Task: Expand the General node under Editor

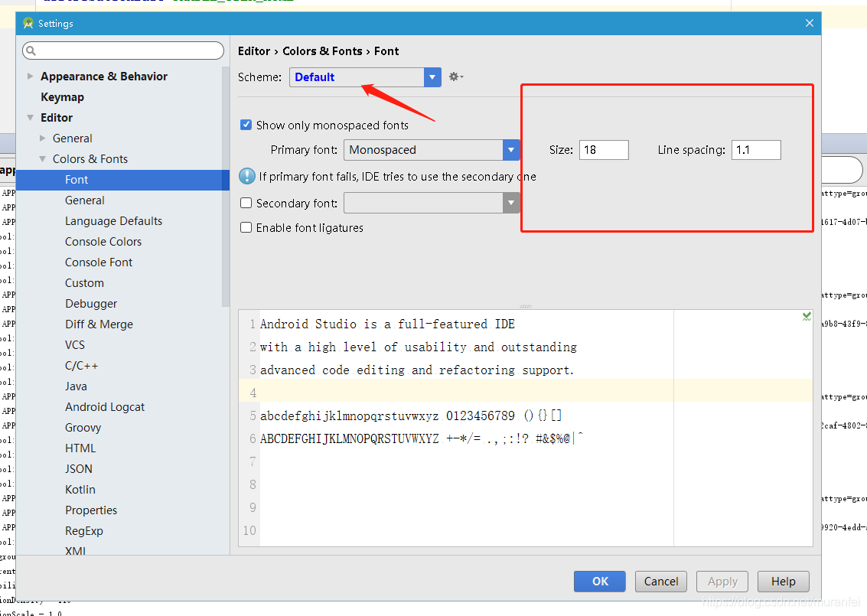Action: point(43,139)
